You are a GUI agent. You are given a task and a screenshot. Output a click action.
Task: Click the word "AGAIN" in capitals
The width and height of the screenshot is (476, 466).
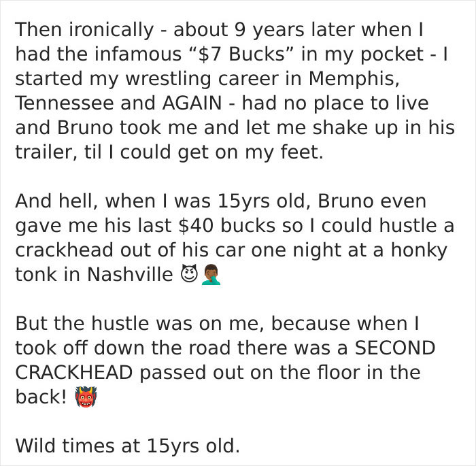[192, 103]
